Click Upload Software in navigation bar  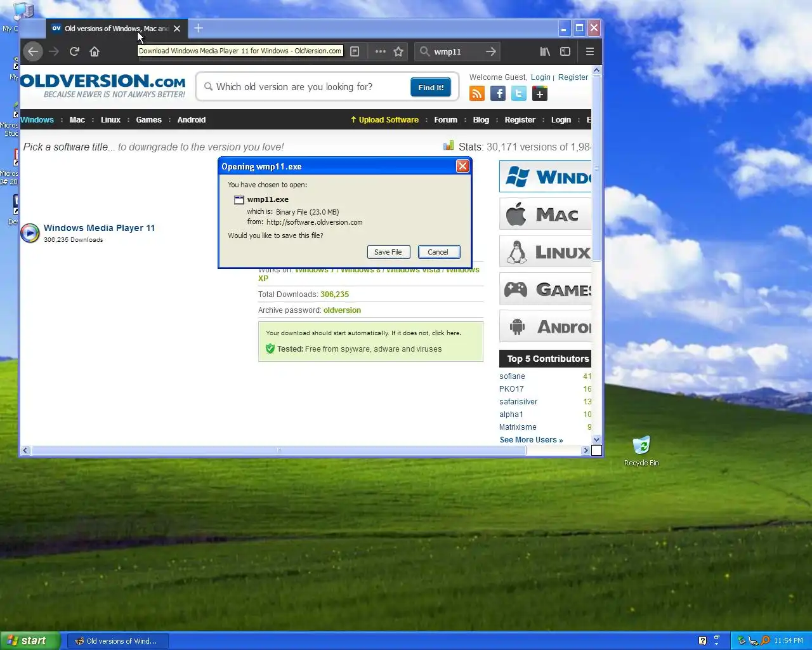coord(385,119)
